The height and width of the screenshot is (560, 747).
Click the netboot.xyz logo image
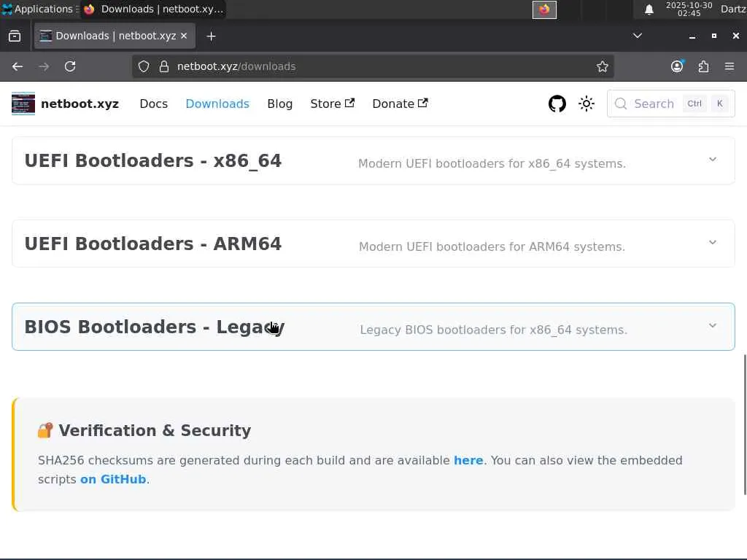coord(23,104)
